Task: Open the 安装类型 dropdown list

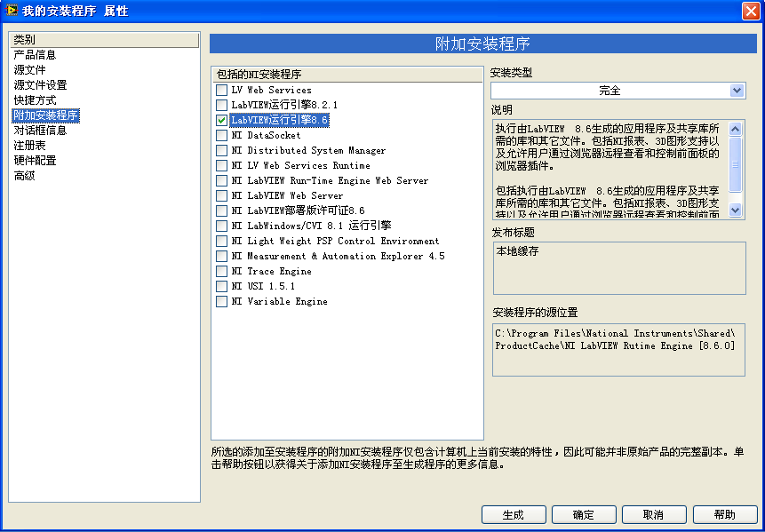Action: pos(736,91)
